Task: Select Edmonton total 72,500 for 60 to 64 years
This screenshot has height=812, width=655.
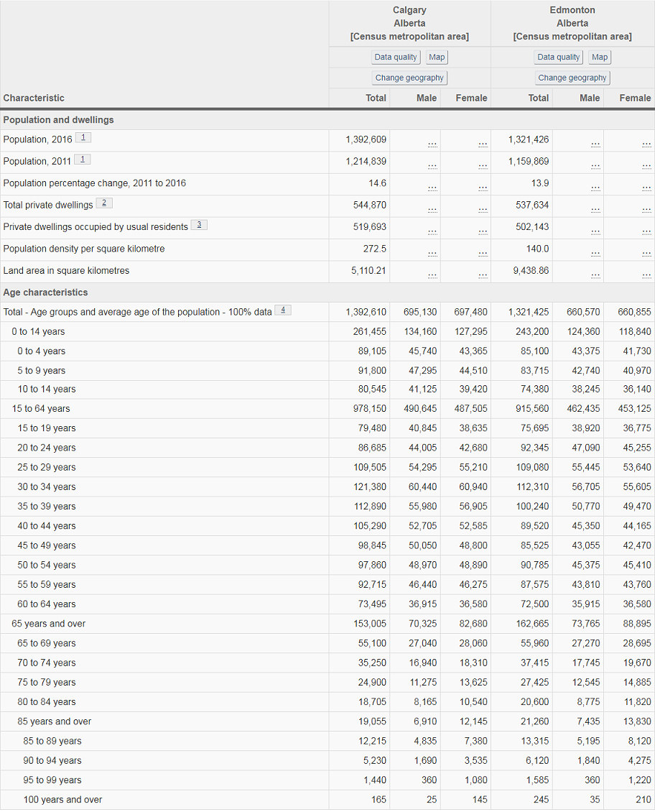Action: 534,604
